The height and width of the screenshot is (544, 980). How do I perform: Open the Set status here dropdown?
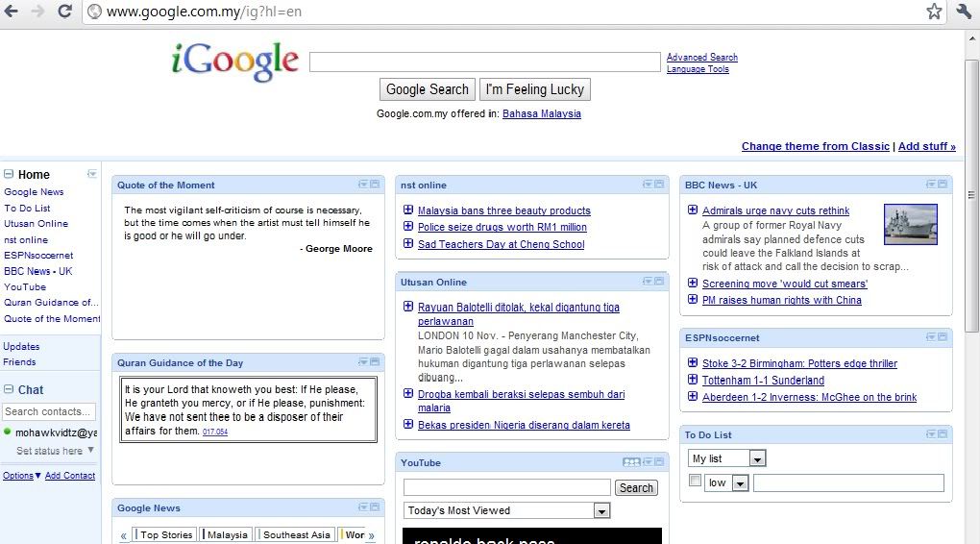90,450
